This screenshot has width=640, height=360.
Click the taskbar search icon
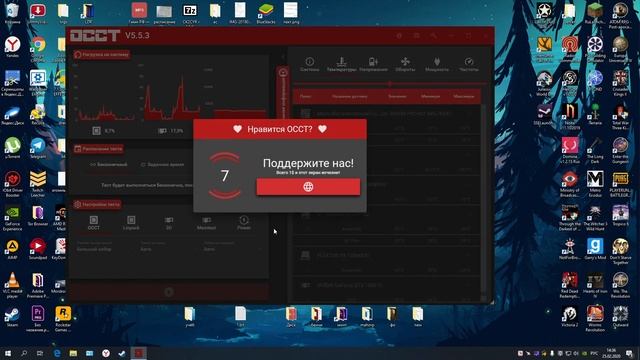[x=24, y=353]
